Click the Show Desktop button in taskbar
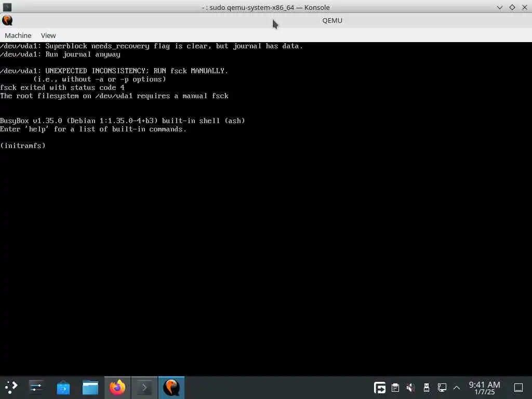 518,388
